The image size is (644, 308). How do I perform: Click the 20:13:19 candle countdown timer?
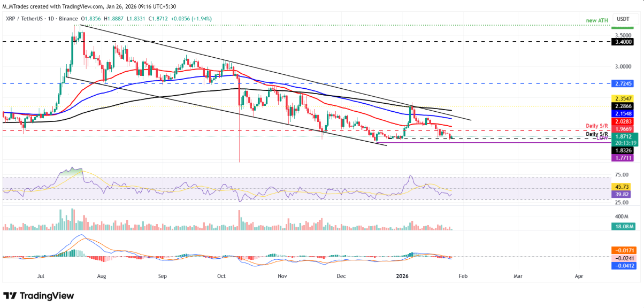click(x=626, y=143)
